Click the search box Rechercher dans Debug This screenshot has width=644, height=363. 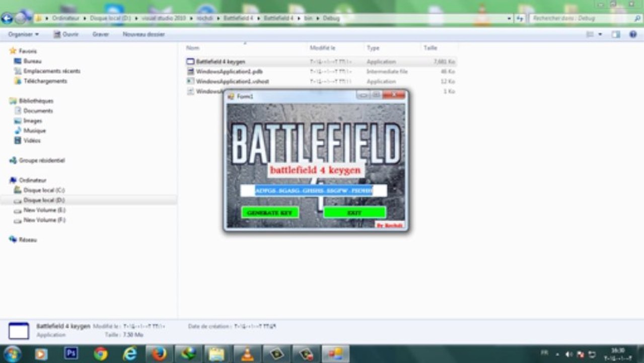click(585, 18)
